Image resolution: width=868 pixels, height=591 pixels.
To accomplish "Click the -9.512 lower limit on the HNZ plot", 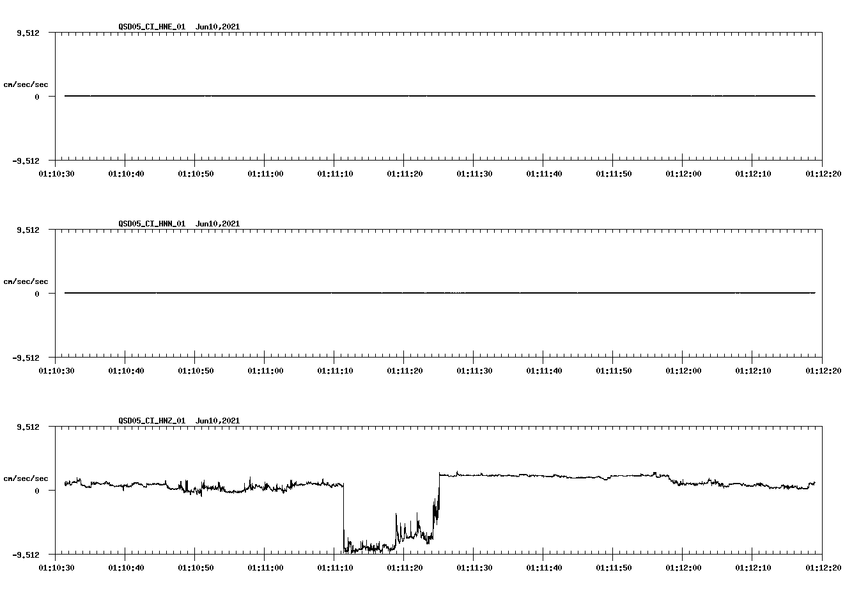I will [x=26, y=555].
